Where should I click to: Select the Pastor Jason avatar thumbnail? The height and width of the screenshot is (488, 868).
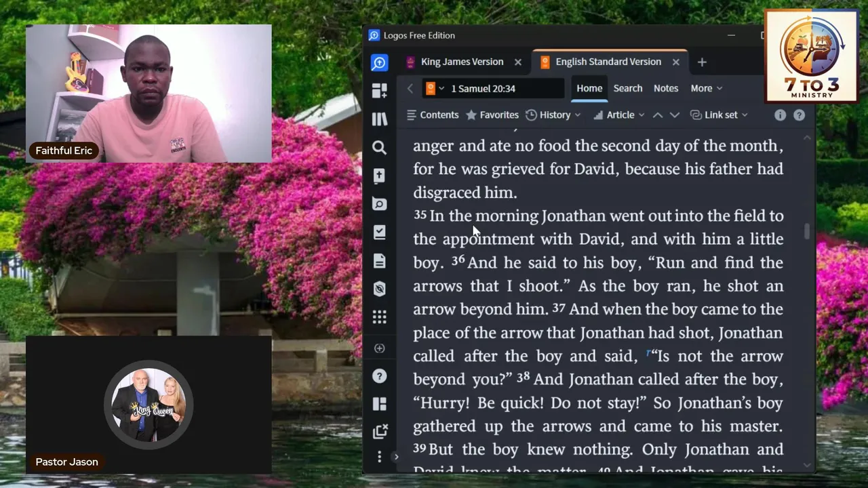149,405
